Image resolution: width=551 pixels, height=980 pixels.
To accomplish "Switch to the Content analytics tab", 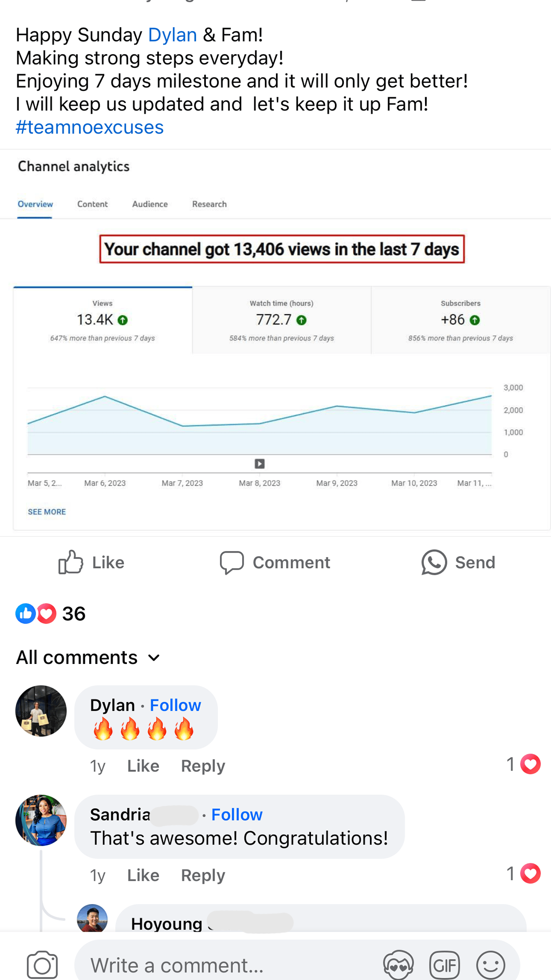I will click(92, 204).
